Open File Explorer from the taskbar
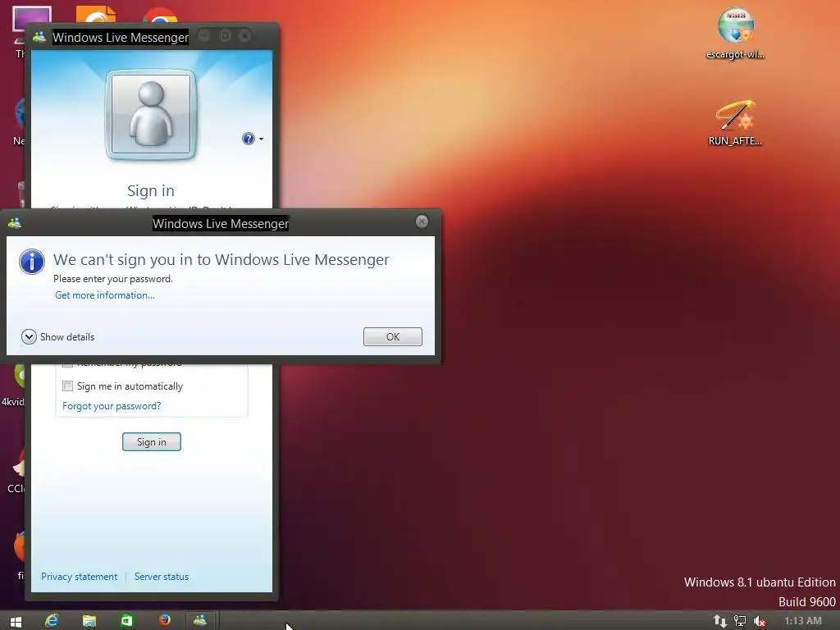This screenshot has height=630, width=840. tap(89, 621)
